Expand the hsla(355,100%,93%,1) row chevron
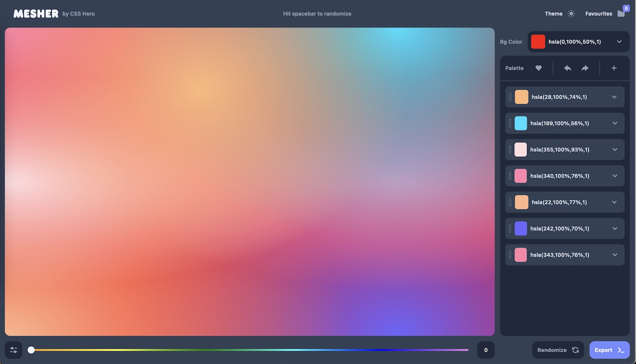The height and width of the screenshot is (364, 636). [x=615, y=150]
